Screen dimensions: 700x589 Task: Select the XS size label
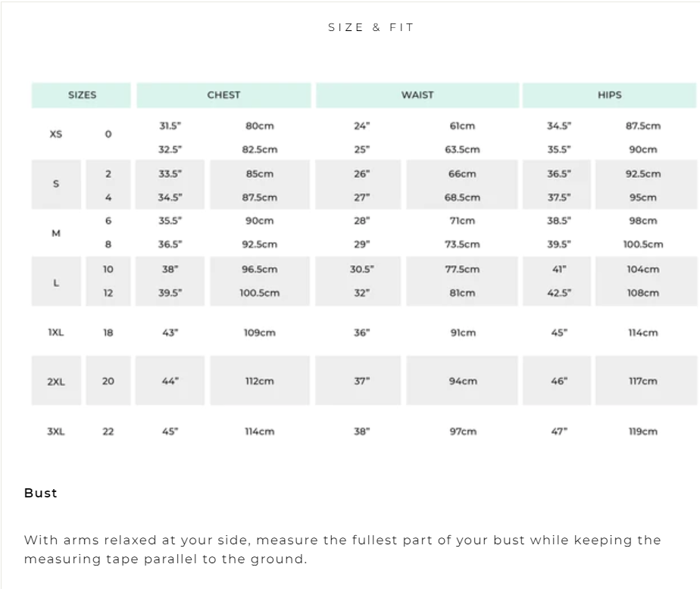(x=56, y=134)
